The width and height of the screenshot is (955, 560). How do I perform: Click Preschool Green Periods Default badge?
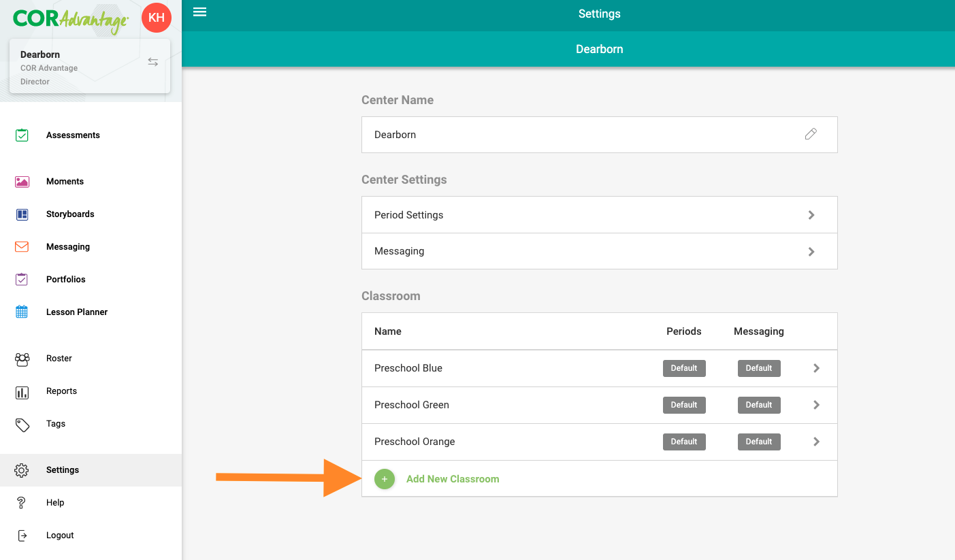tap(684, 405)
